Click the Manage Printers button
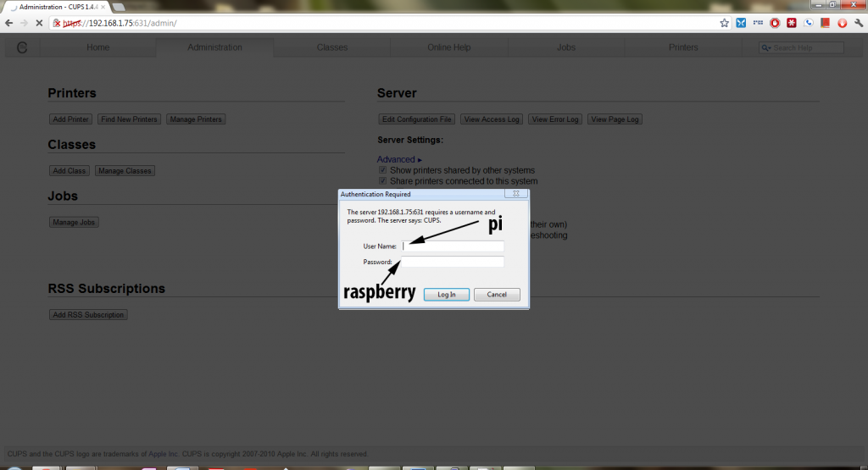Viewport: 868px width, 470px height. point(196,119)
